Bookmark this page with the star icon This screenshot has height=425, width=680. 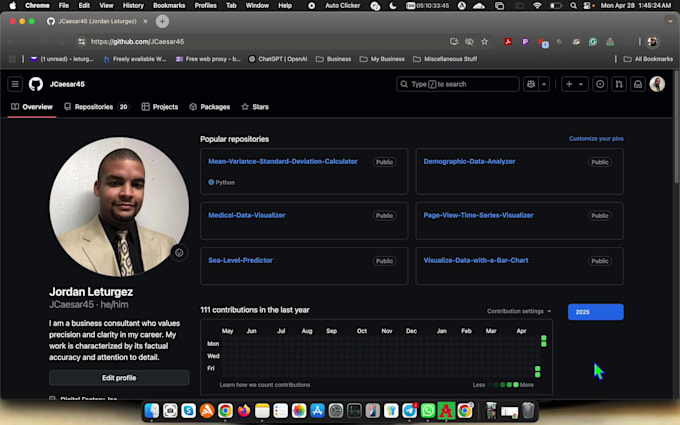pyautogui.click(x=485, y=42)
